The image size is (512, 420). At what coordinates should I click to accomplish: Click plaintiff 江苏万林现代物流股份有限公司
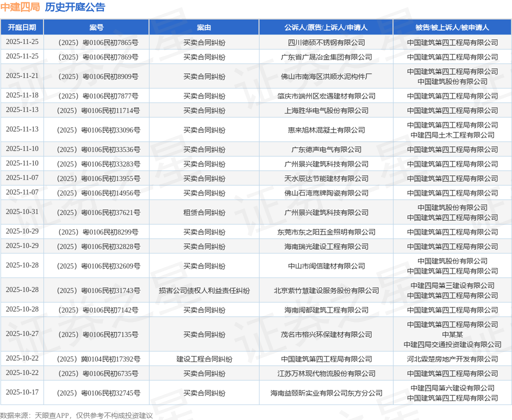coord(326,373)
